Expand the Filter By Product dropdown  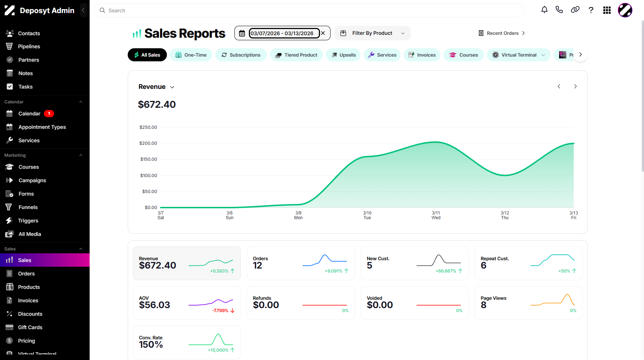click(x=373, y=33)
